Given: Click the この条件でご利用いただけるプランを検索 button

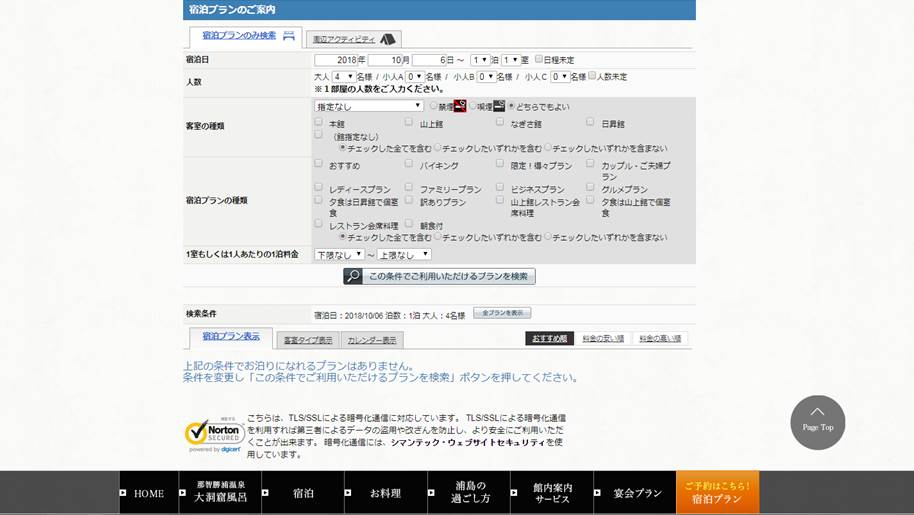Looking at the screenshot, I should (439, 276).
